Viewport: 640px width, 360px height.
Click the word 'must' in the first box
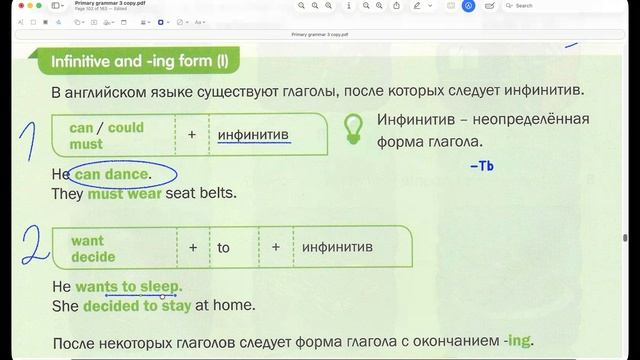(x=86, y=144)
